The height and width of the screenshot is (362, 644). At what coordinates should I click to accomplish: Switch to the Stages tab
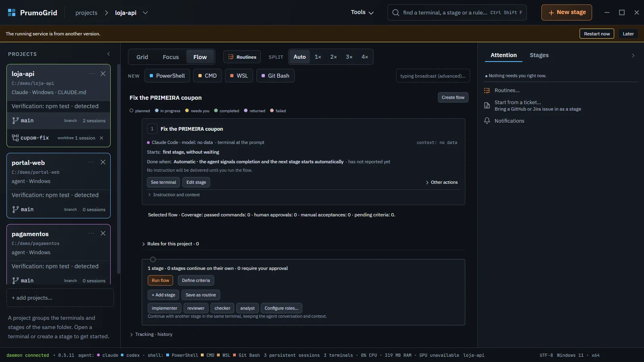tap(539, 55)
